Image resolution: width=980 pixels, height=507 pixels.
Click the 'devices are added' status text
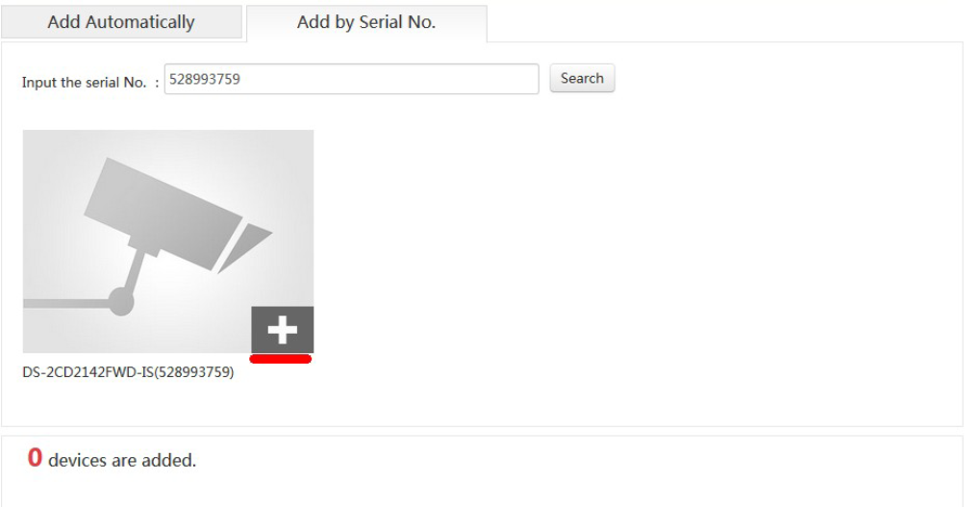122,461
